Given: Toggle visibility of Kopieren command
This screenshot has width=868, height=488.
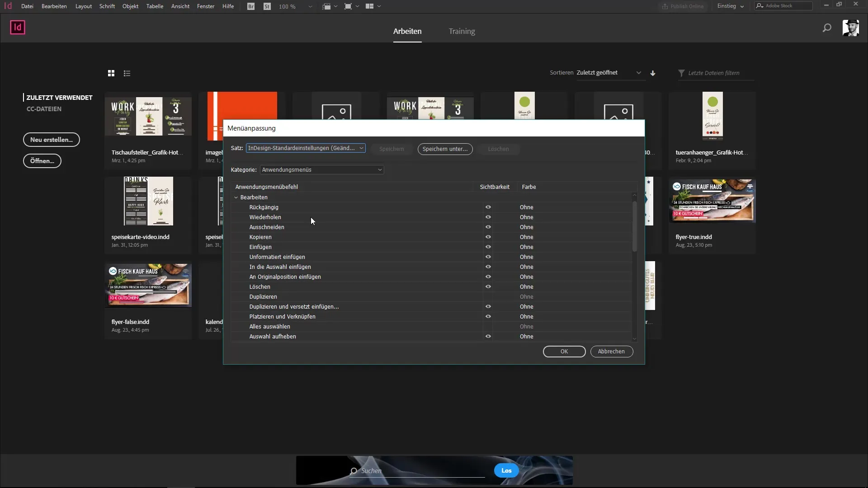Looking at the screenshot, I should (x=488, y=237).
